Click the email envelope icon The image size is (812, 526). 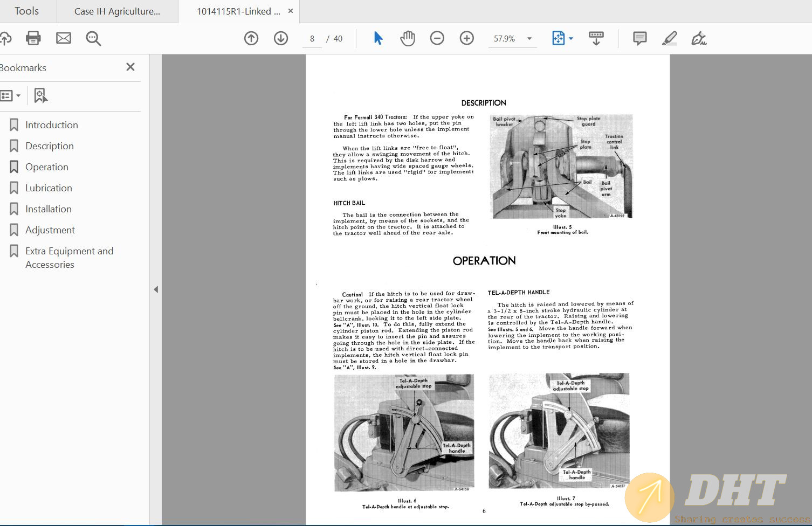[x=64, y=38]
